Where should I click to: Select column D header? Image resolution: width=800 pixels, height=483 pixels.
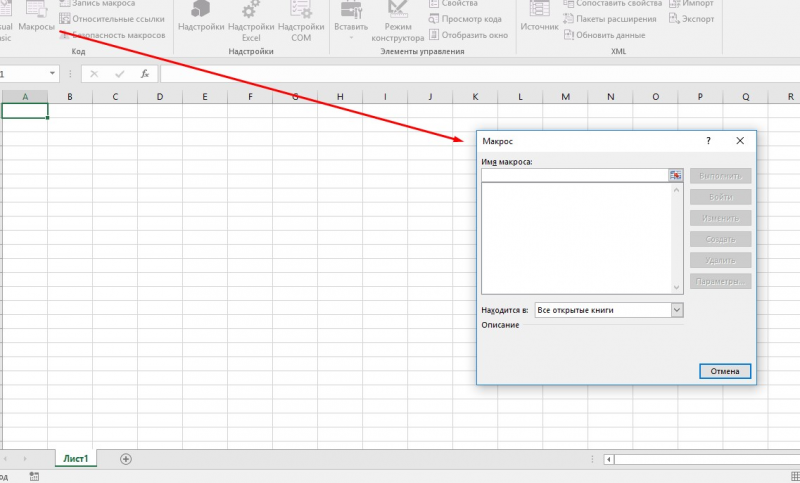(x=160, y=97)
